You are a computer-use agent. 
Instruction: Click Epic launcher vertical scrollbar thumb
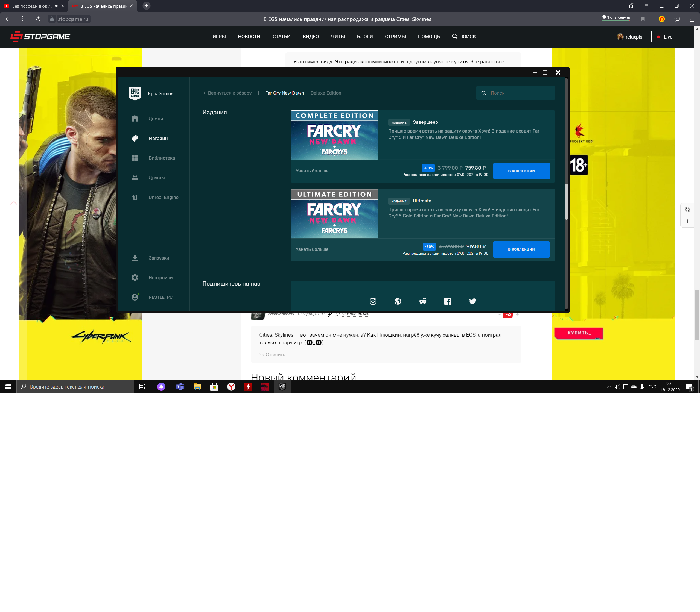click(x=566, y=202)
